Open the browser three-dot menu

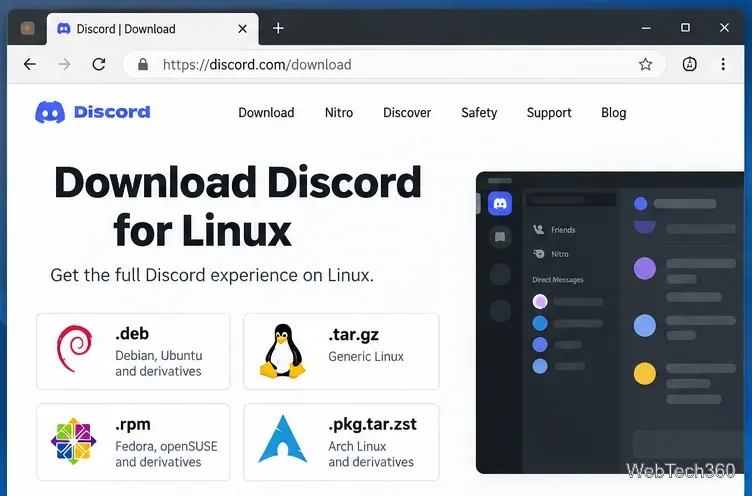(723, 64)
